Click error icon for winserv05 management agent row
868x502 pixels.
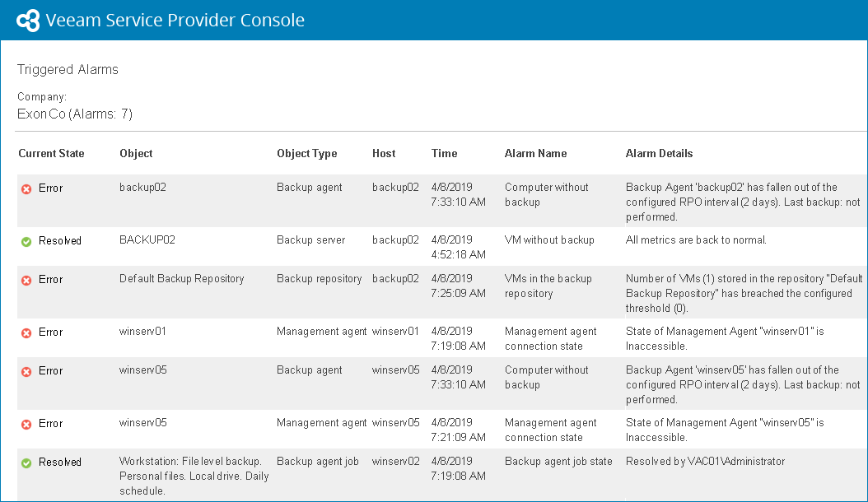[x=26, y=424]
